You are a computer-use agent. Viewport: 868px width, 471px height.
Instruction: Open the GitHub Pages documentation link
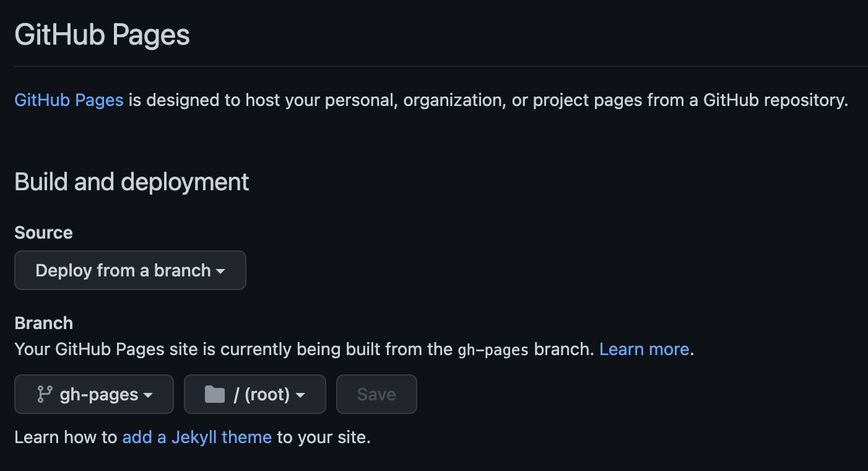pyautogui.click(x=69, y=100)
